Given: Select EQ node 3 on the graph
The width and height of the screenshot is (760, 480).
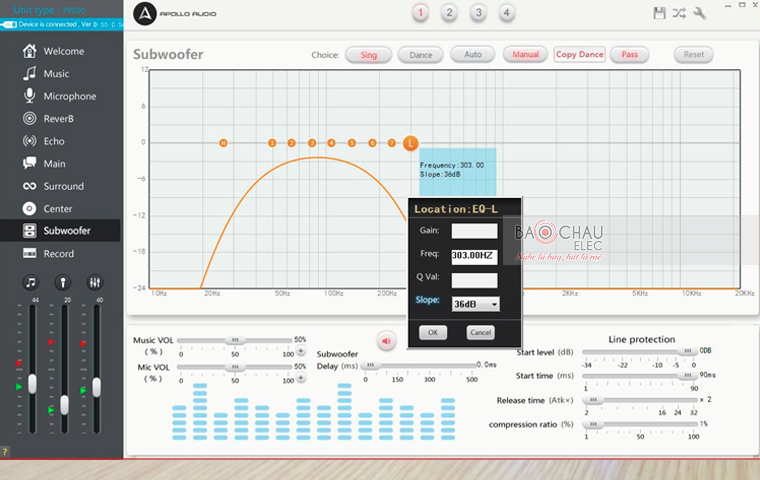Looking at the screenshot, I should [312, 143].
